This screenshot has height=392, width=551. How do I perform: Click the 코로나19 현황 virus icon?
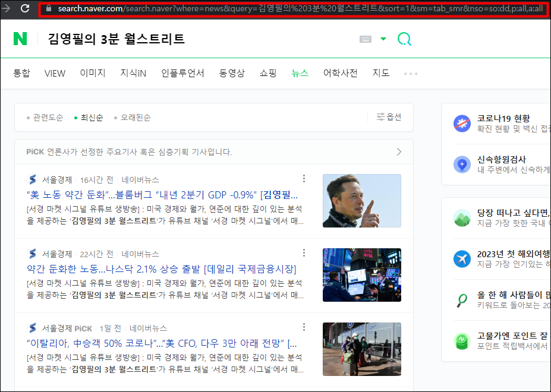[462, 124]
